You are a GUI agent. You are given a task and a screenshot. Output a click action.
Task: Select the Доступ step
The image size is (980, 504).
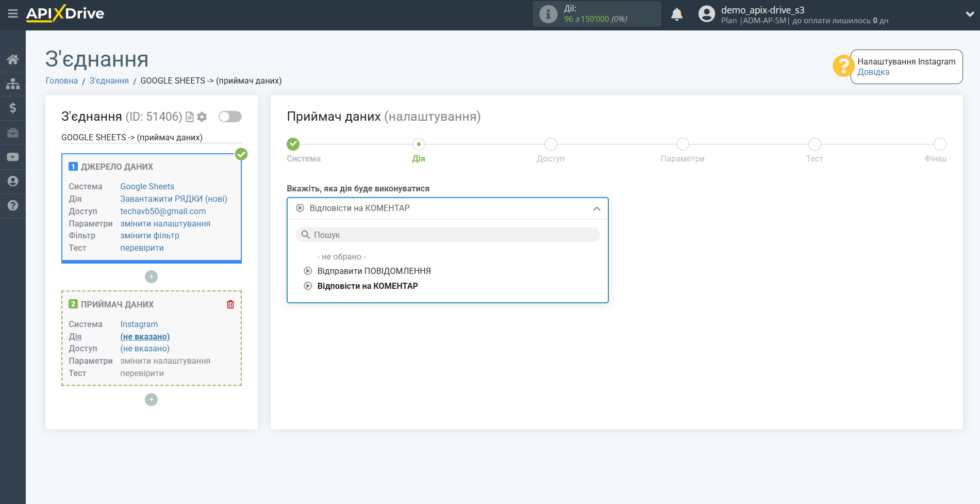pyautogui.click(x=551, y=144)
